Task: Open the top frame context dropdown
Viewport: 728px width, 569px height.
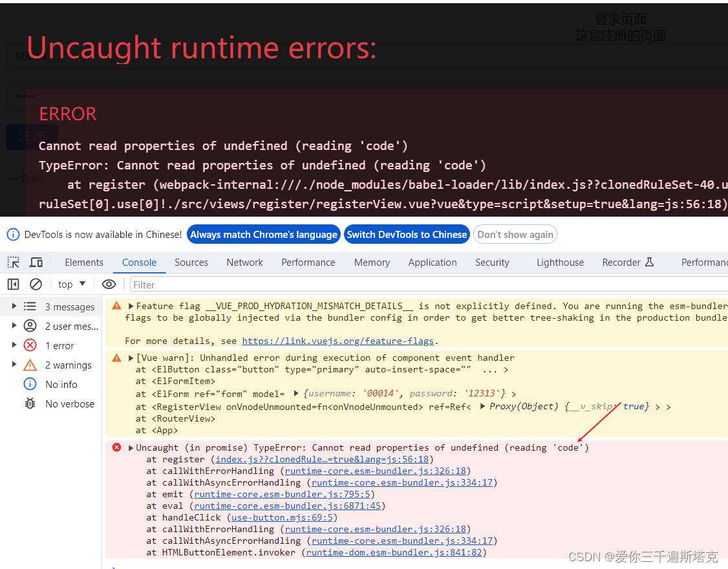Action: point(71,284)
